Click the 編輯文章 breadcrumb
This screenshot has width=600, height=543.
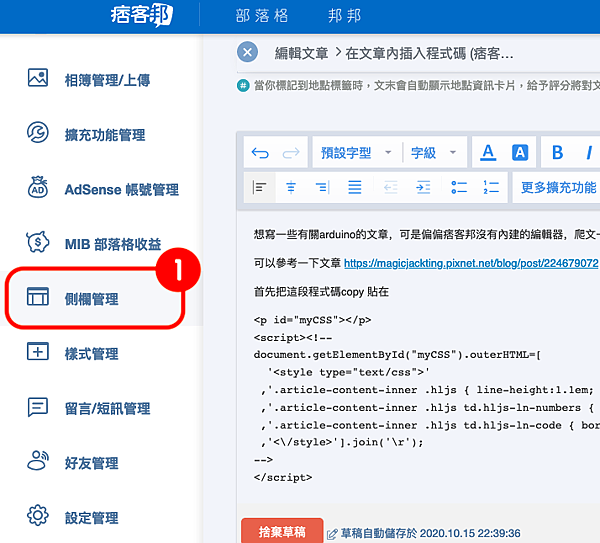(x=301, y=54)
